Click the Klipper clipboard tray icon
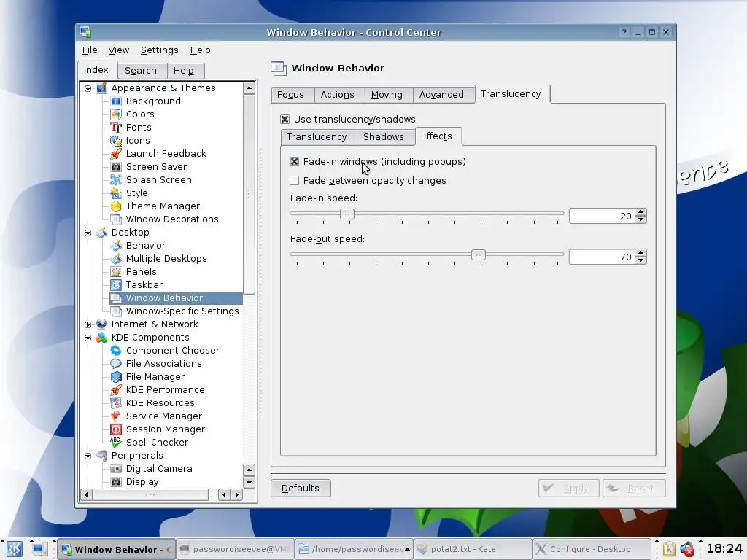Viewport: 747px width, 560px height. (x=669, y=549)
